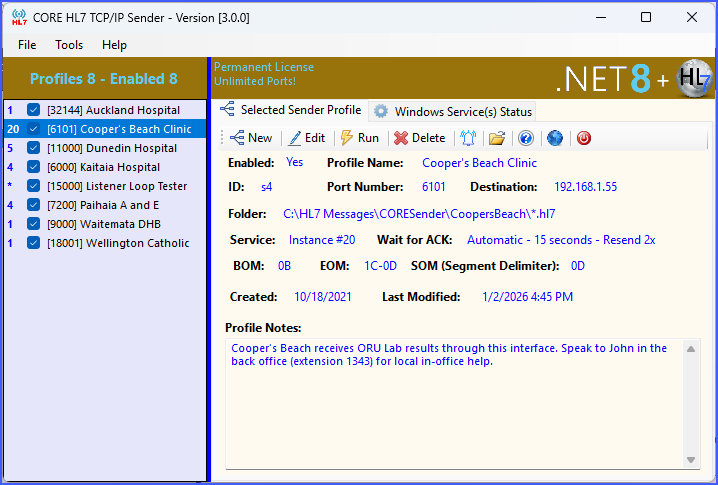The image size is (718, 485).
Task: Click the Edit pencil toolbar button
Action: point(306,138)
